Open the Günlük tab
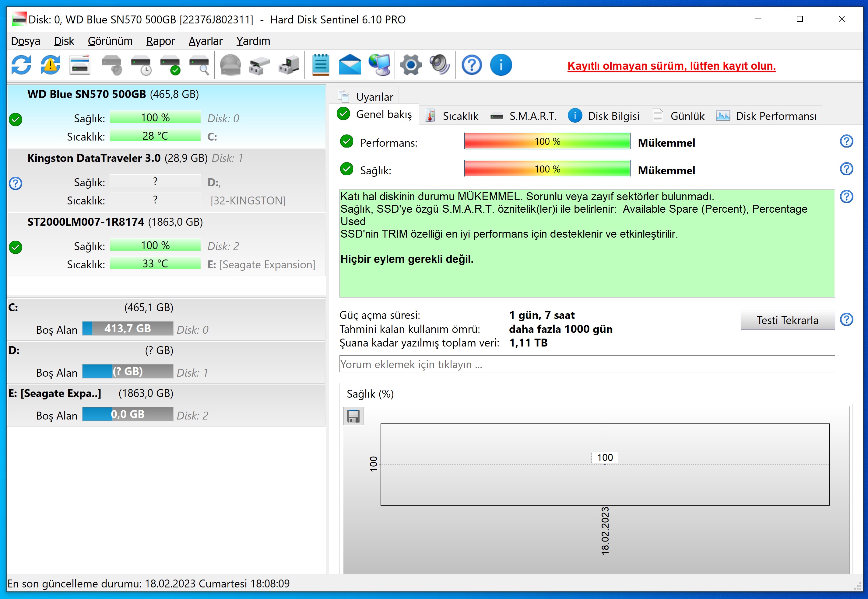The height and width of the screenshot is (599, 868). pyautogui.click(x=678, y=116)
